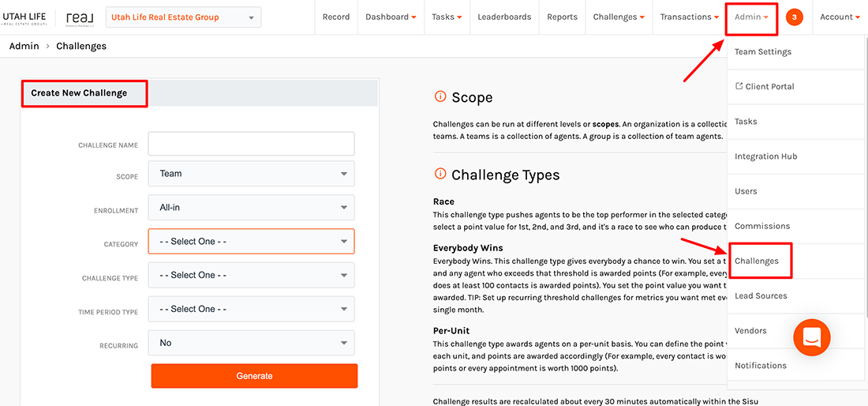Select Users in Admin menu

coord(795,192)
